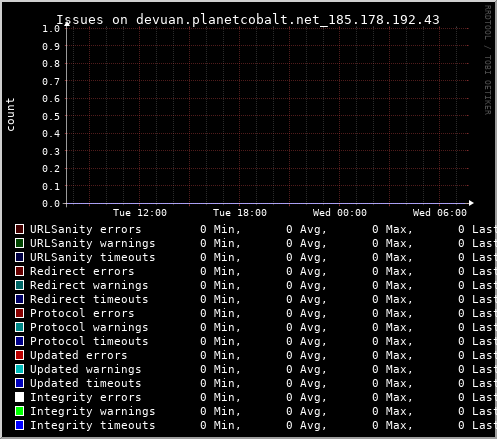The height and width of the screenshot is (439, 497).
Task: Click the Updated warnings cyan swatch
Action: 19,369
